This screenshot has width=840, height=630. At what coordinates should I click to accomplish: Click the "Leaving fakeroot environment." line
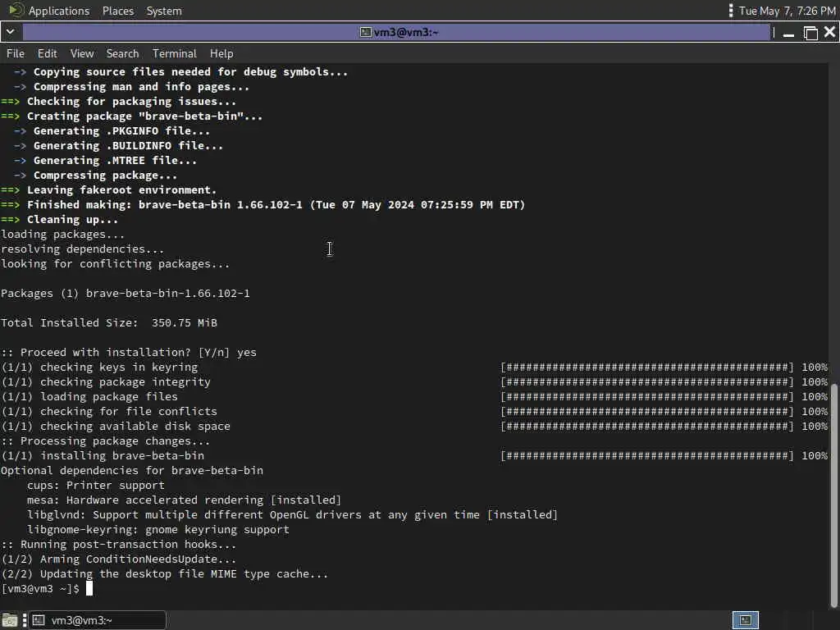click(x=109, y=190)
